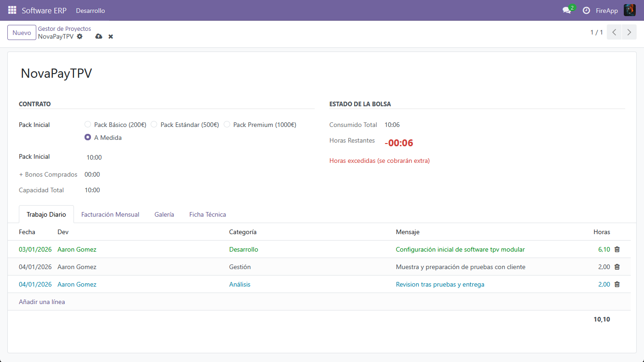The image size is (644, 362).
Task: Click the FireApp company name
Action: point(607,11)
